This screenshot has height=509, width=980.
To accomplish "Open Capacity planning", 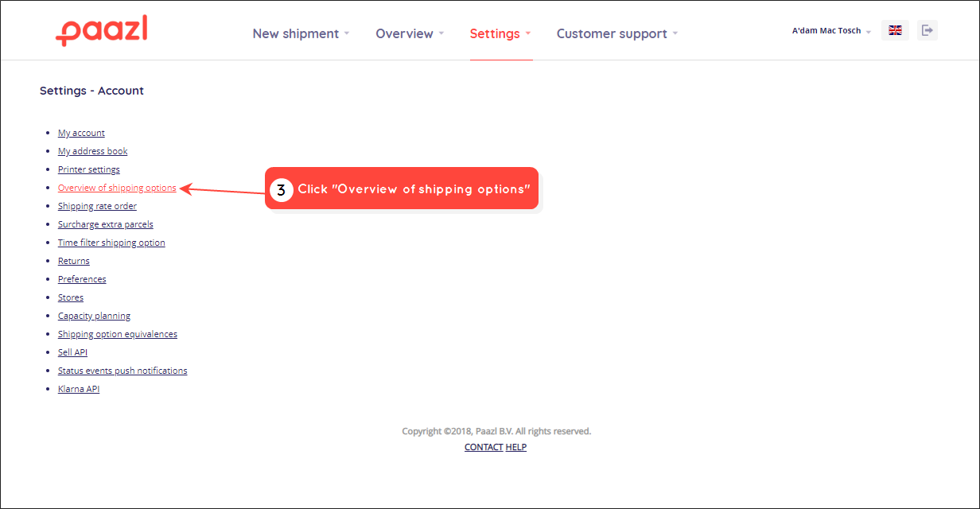I will pos(94,316).
